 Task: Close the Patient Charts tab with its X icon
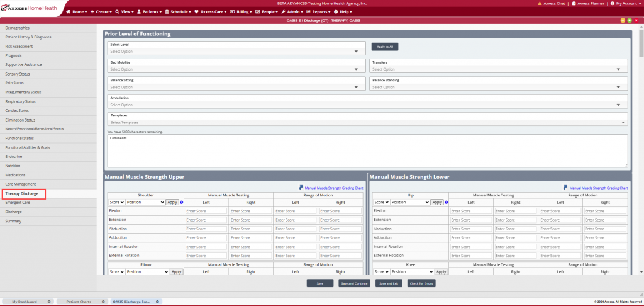pos(103,302)
